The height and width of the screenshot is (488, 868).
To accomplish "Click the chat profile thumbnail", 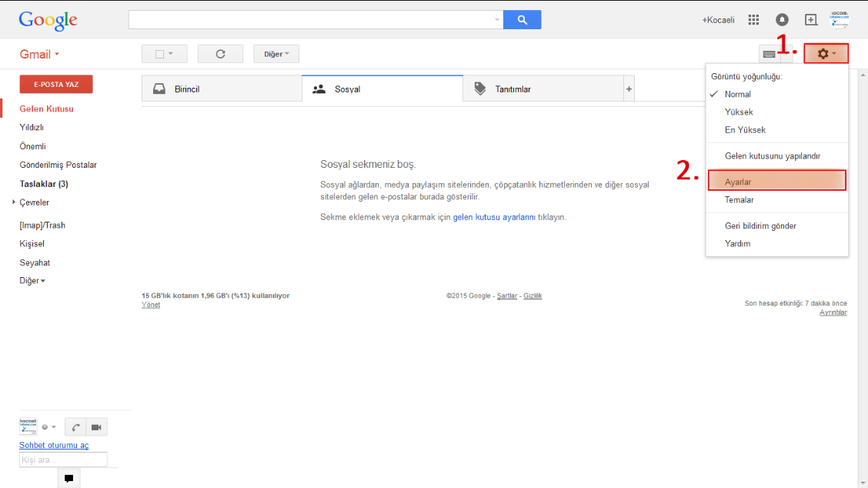I will coord(28,426).
